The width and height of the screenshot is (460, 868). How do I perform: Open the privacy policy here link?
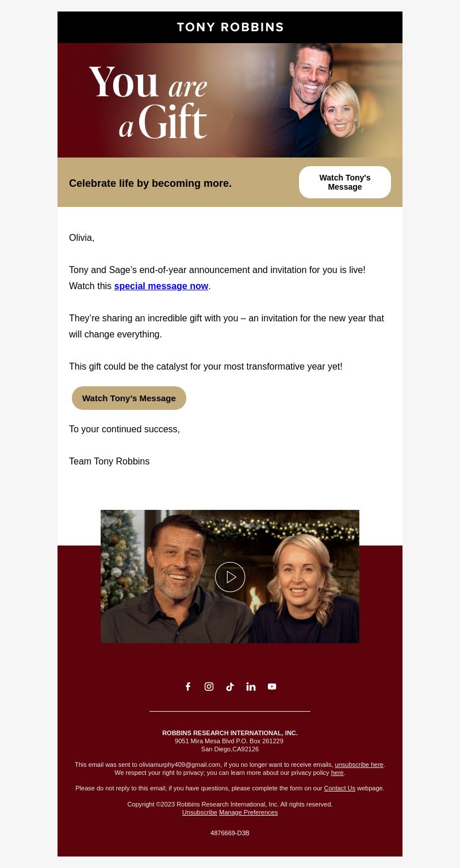(337, 773)
